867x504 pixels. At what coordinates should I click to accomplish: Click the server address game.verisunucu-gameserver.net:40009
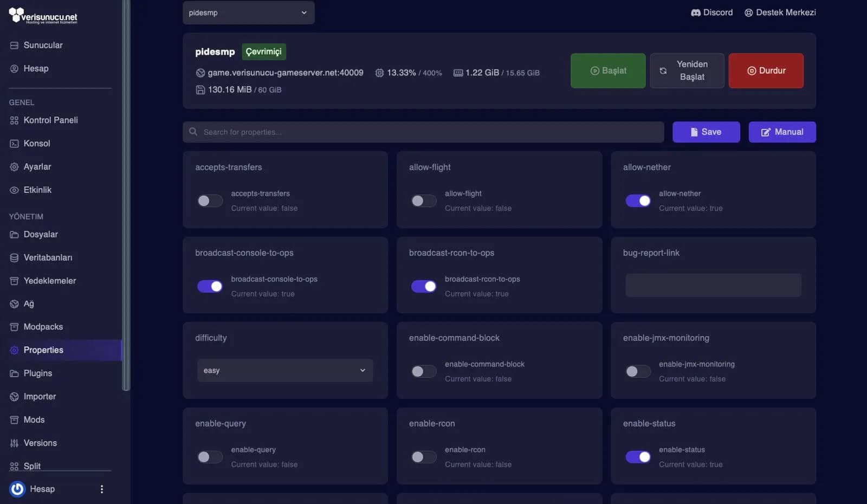(x=286, y=73)
